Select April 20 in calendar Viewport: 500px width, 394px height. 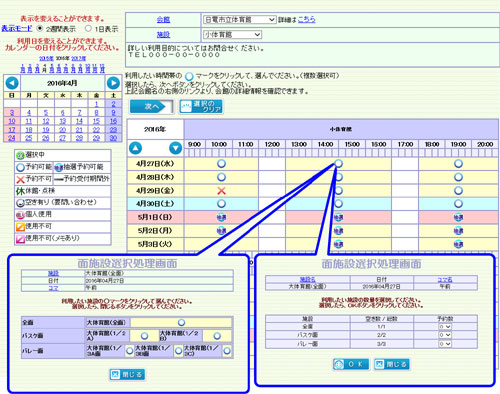pos(62,129)
